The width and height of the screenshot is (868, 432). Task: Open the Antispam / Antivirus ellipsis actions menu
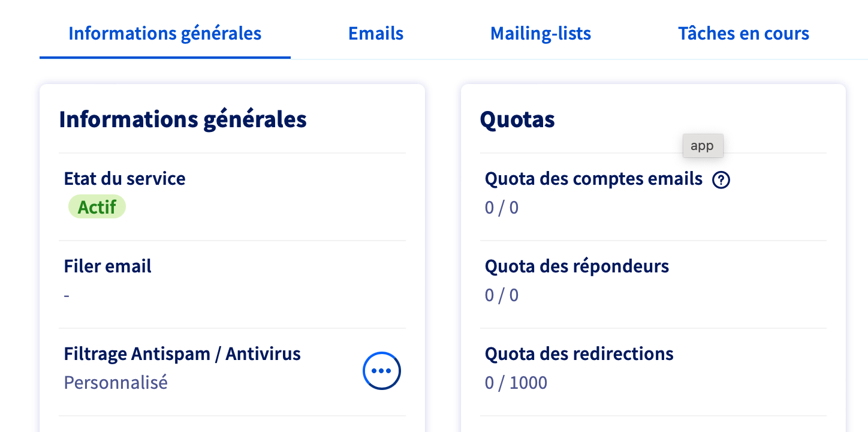pos(382,371)
